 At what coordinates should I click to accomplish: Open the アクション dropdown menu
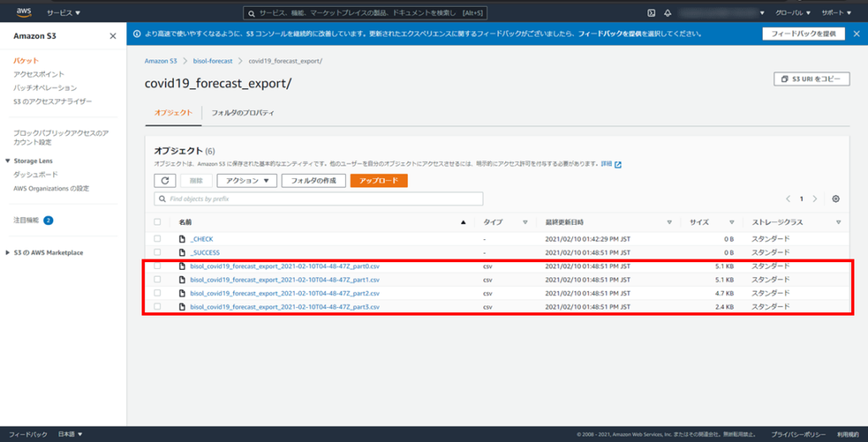(x=247, y=181)
